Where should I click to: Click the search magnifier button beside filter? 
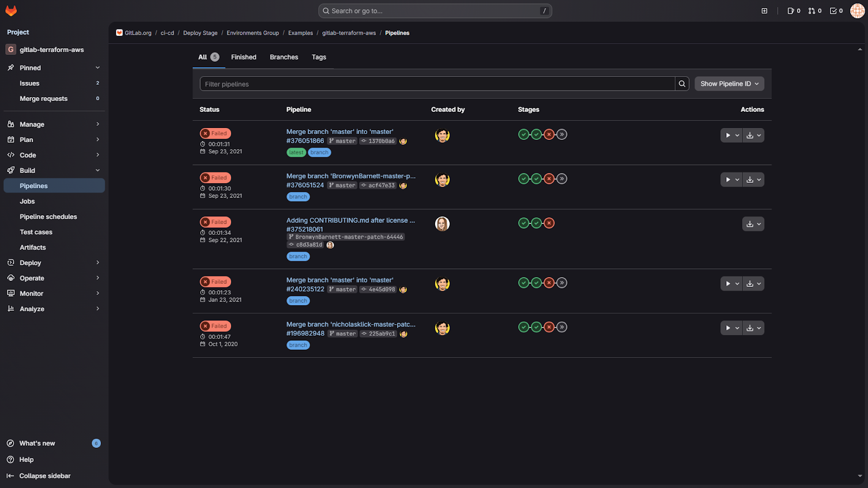coord(682,84)
